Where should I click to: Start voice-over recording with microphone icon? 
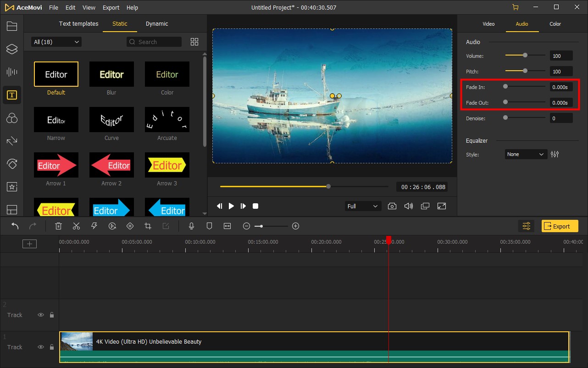click(x=192, y=226)
